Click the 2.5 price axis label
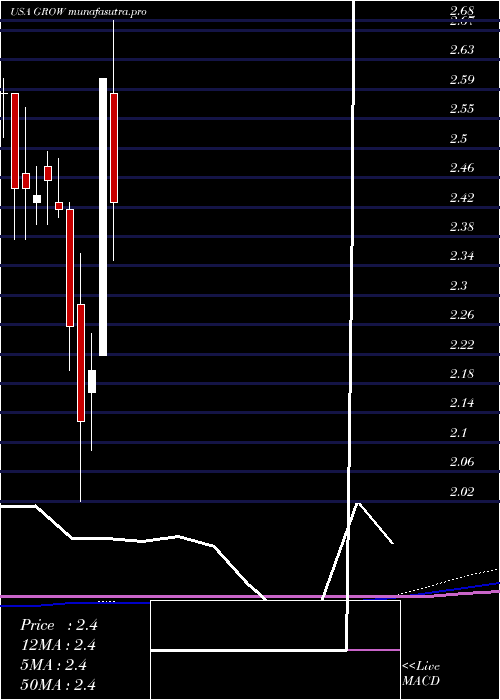Screen dimensions: 500x700 pos(458,139)
